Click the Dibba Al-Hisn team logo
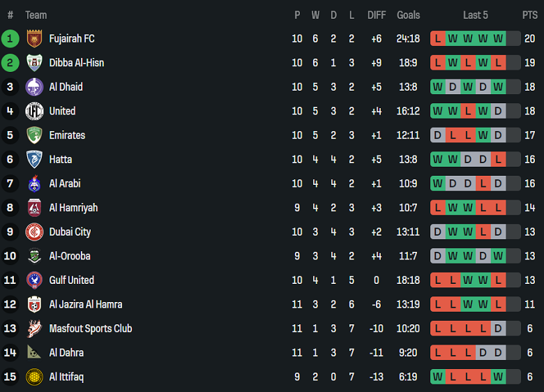This screenshot has height=392, width=544. click(34, 63)
